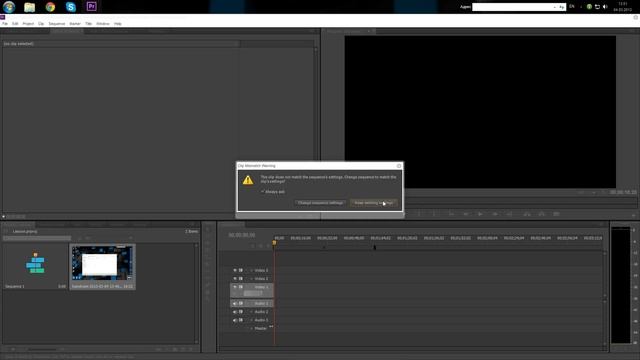The width and height of the screenshot is (640, 360).
Task: Toggle sync lock on Video 3 track
Action: (x=241, y=270)
